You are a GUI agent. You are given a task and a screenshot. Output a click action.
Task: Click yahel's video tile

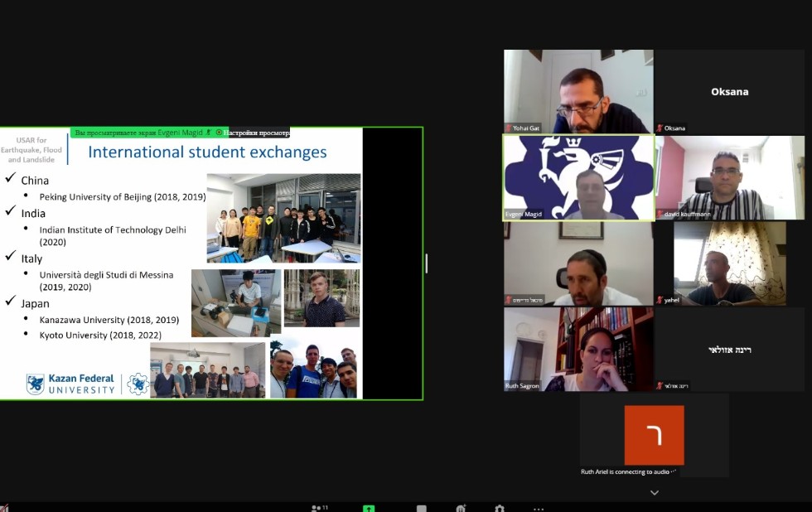pyautogui.click(x=729, y=263)
